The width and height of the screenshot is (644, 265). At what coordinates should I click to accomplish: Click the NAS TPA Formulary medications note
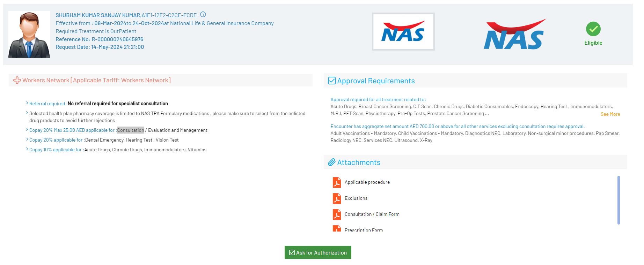[167, 117]
